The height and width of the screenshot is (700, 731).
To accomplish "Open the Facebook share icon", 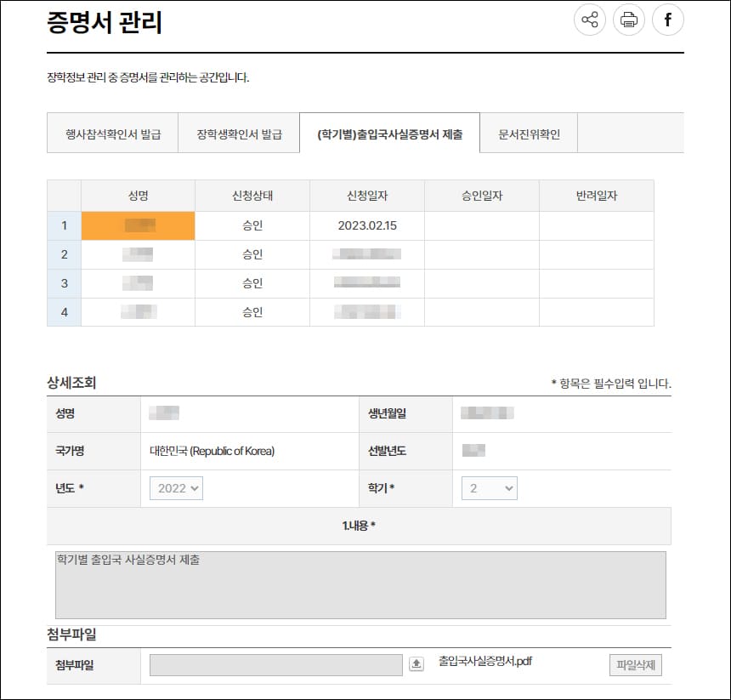I will [x=668, y=20].
